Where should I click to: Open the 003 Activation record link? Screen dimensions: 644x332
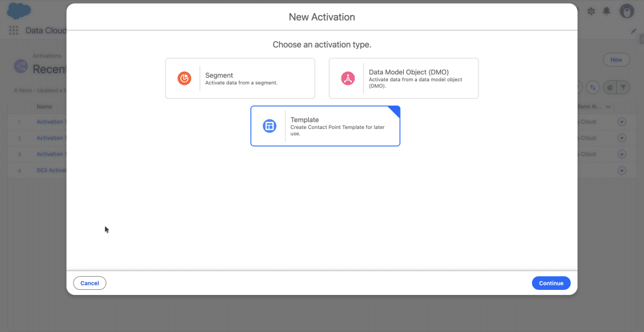point(51,170)
